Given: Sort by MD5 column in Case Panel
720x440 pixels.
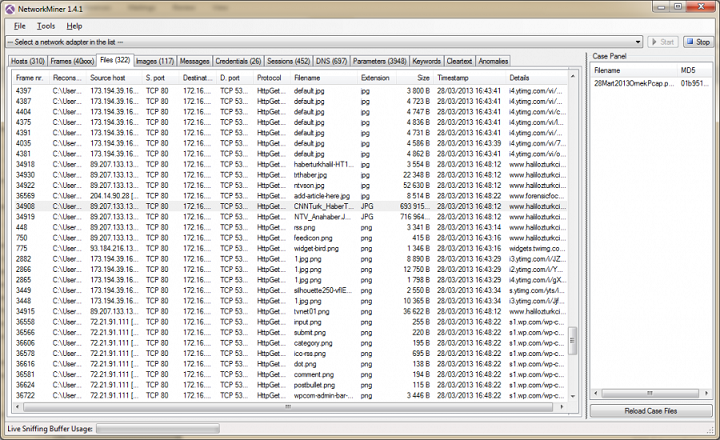Looking at the screenshot, I should point(694,70).
